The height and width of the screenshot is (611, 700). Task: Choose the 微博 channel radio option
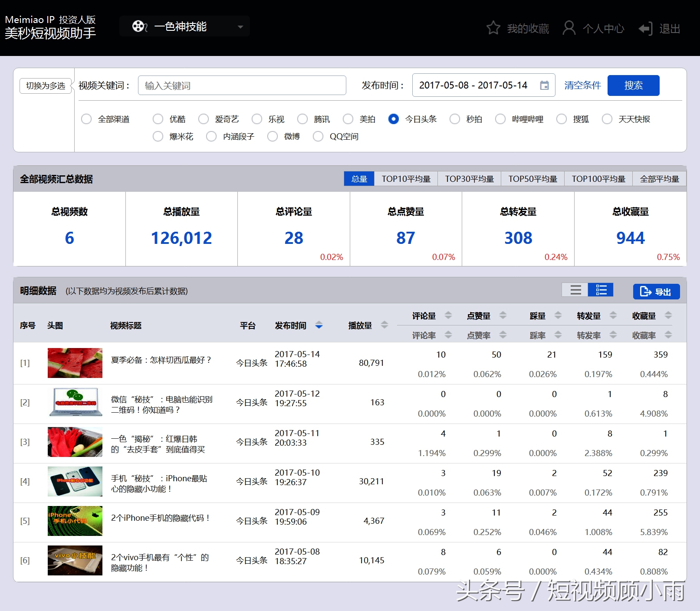click(x=273, y=136)
